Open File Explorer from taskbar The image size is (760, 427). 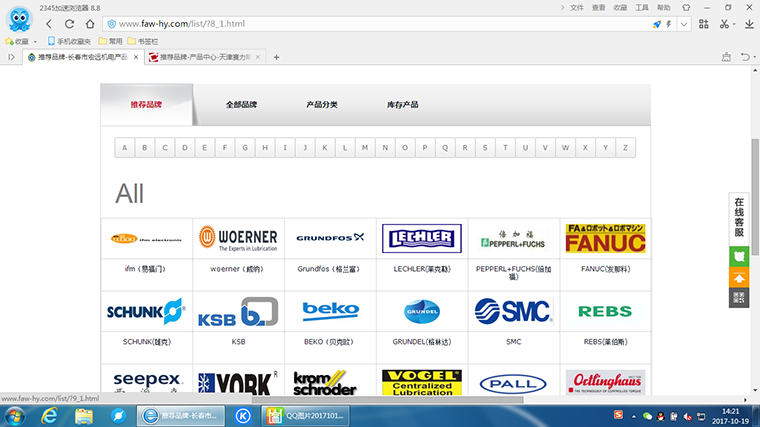[84, 416]
